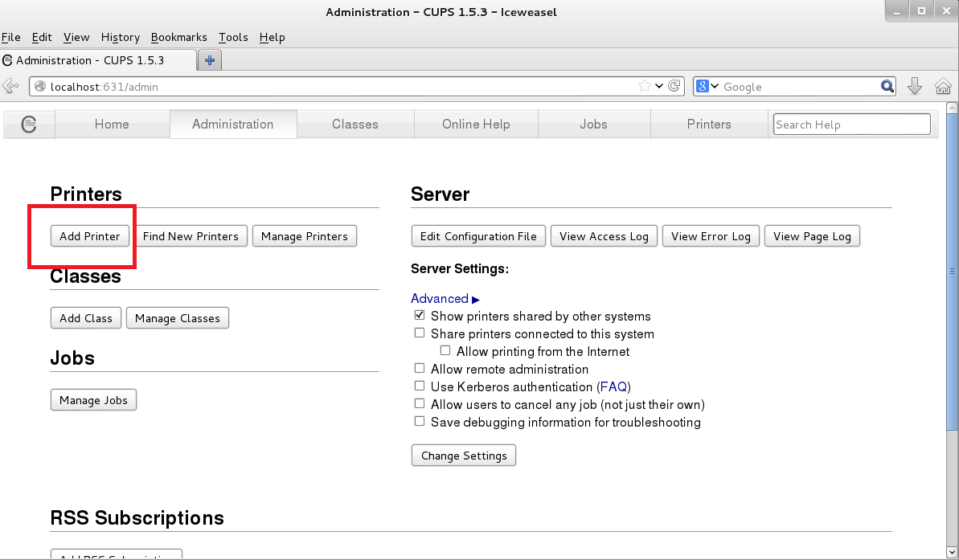Enable Allow remote administration checkbox
Viewport: 959px width, 560px height.
pos(420,369)
